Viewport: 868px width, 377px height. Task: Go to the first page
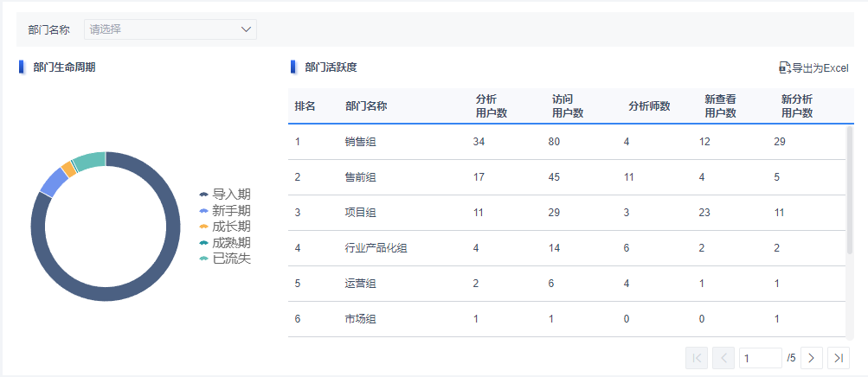tap(697, 357)
